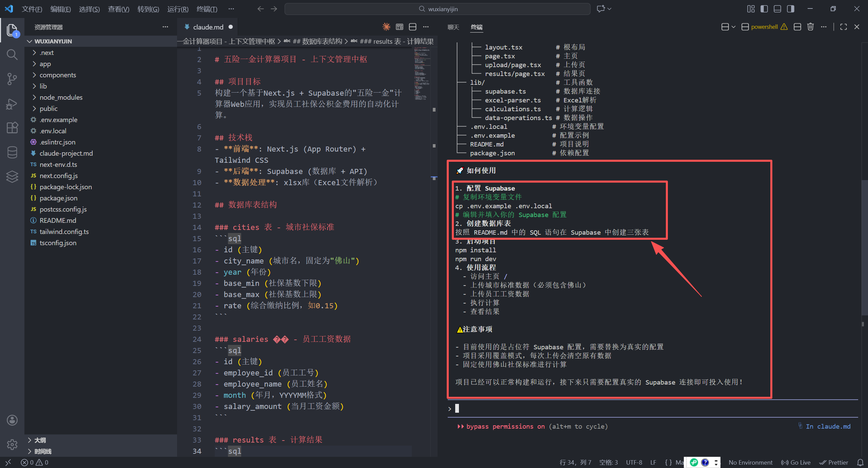Expand the .next folder

coord(101,53)
